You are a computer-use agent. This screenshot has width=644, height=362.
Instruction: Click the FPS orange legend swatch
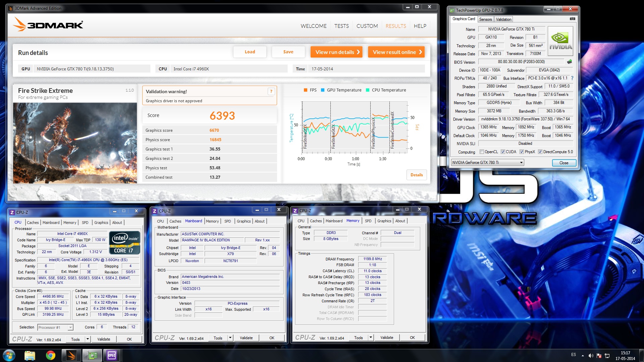(306, 90)
